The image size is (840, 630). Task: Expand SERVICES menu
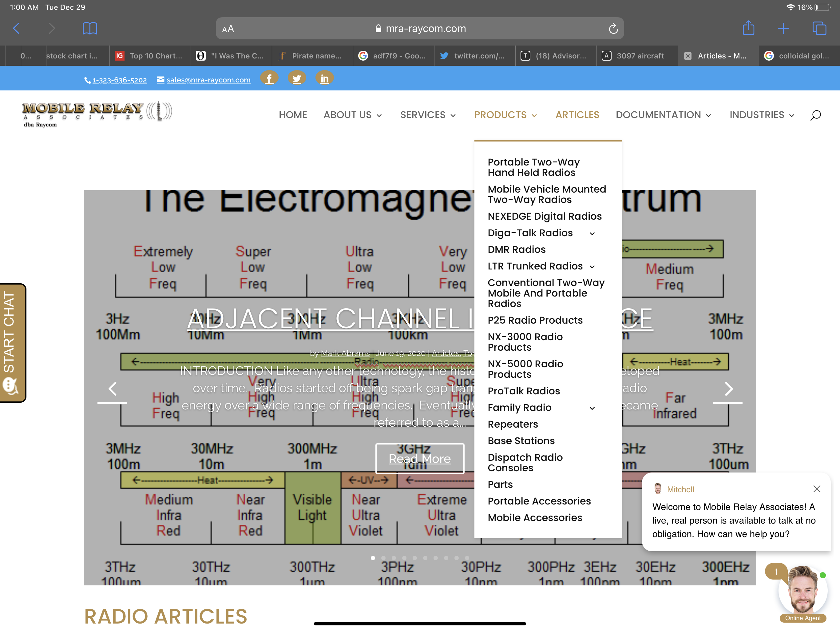(428, 115)
